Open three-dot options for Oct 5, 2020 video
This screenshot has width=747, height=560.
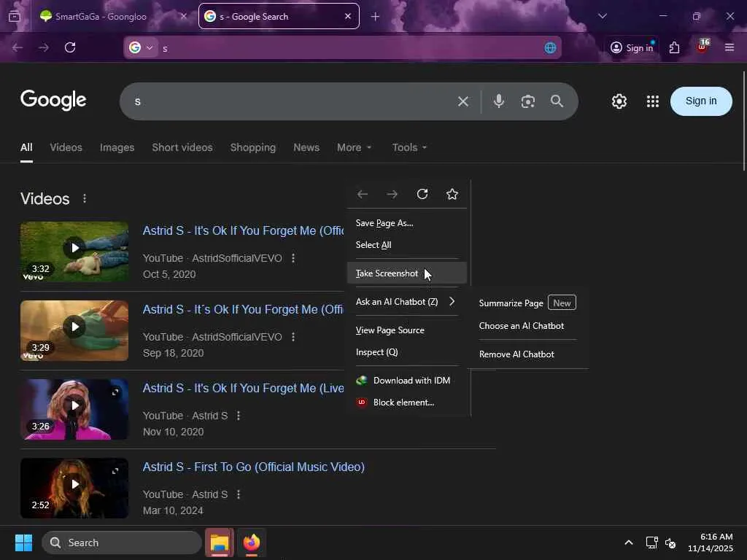pos(293,258)
